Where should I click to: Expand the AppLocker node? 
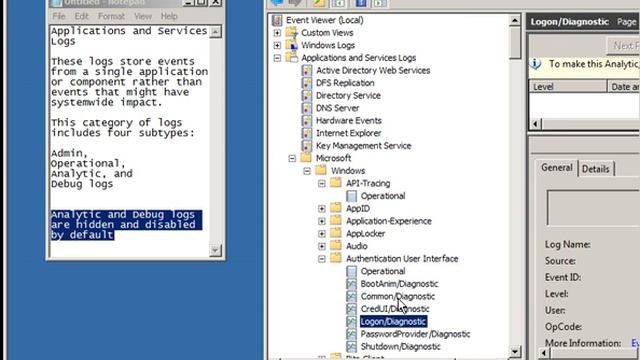[322, 234]
